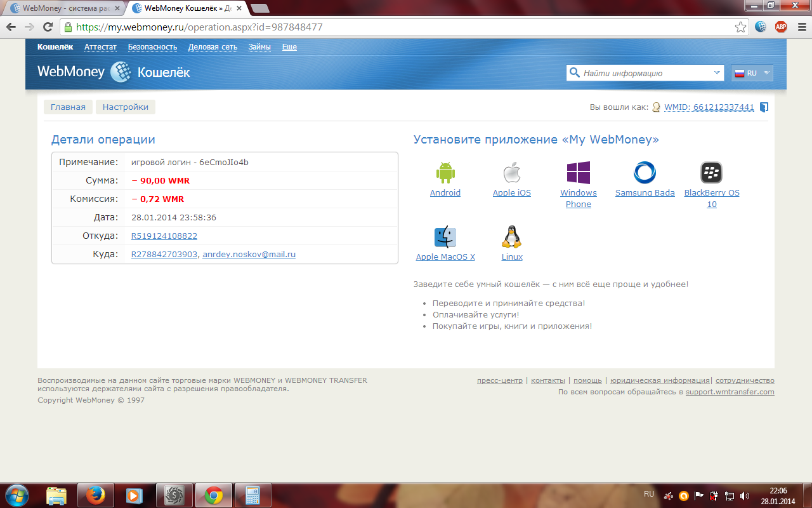Open Windows Explorer from the taskbar
The width and height of the screenshot is (812, 508).
click(56, 495)
